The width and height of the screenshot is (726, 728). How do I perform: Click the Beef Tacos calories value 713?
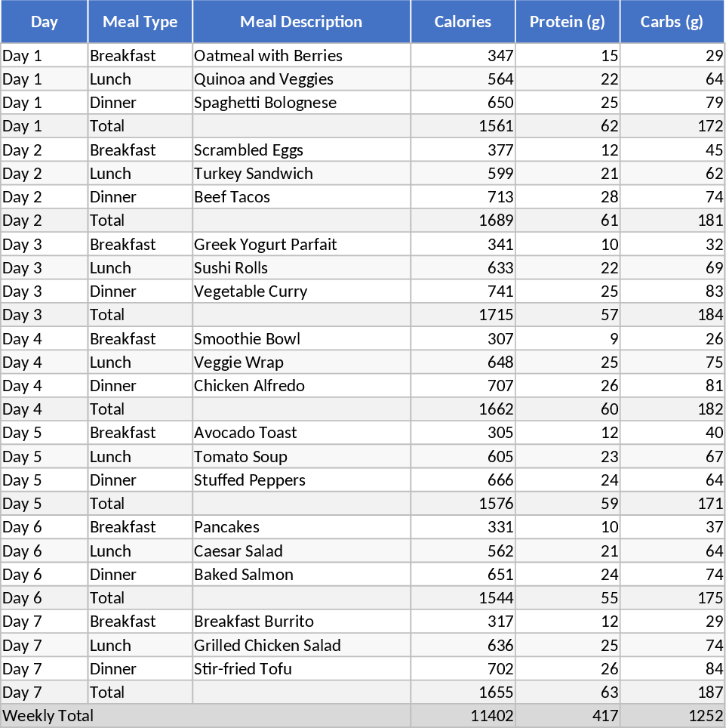coord(500,197)
